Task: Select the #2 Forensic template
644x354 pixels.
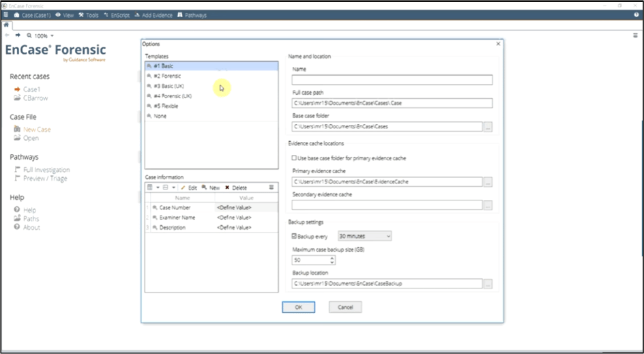Action: [x=167, y=76]
